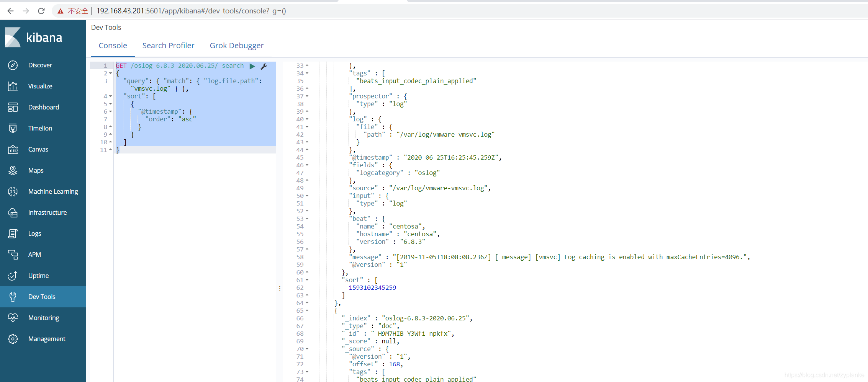
Task: Run the request with green play icon
Action: [x=252, y=66]
